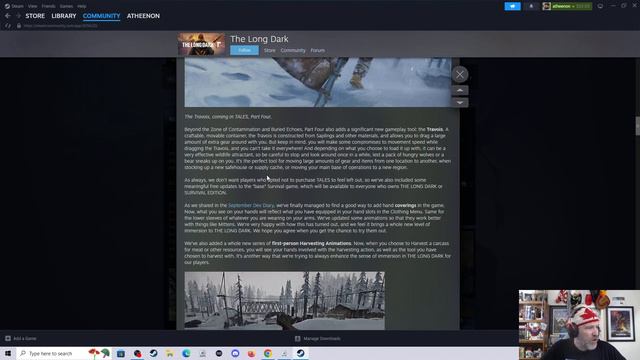Open the Friends menu
The width and height of the screenshot is (640, 360).
[x=49, y=6]
